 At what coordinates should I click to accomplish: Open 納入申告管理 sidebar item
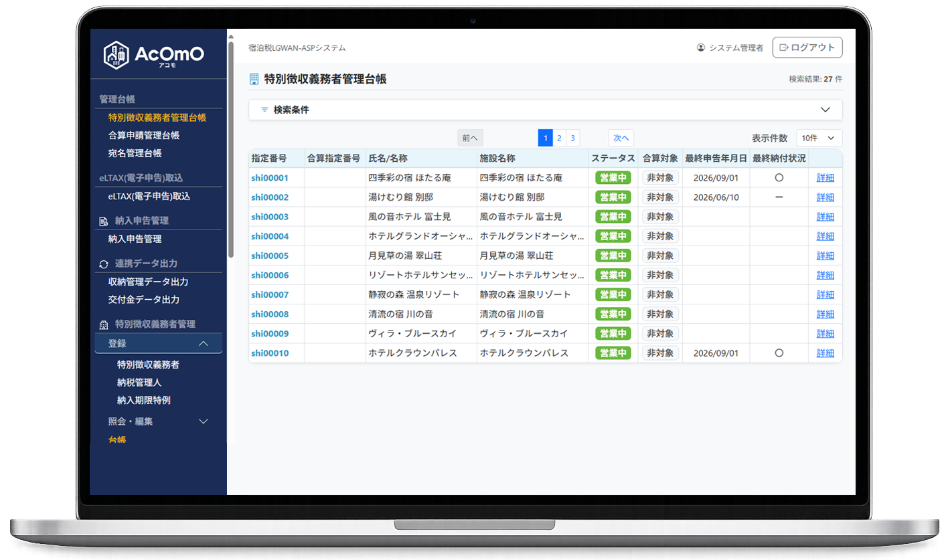[x=135, y=239]
